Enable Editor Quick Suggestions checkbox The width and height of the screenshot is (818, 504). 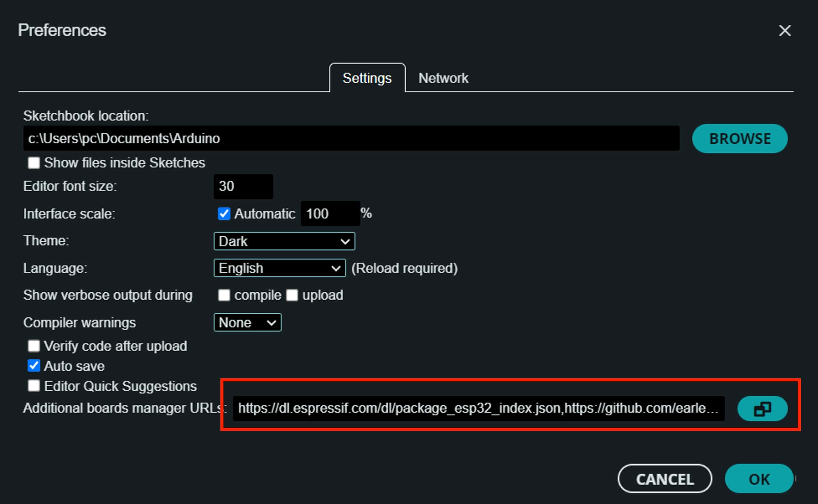34,386
